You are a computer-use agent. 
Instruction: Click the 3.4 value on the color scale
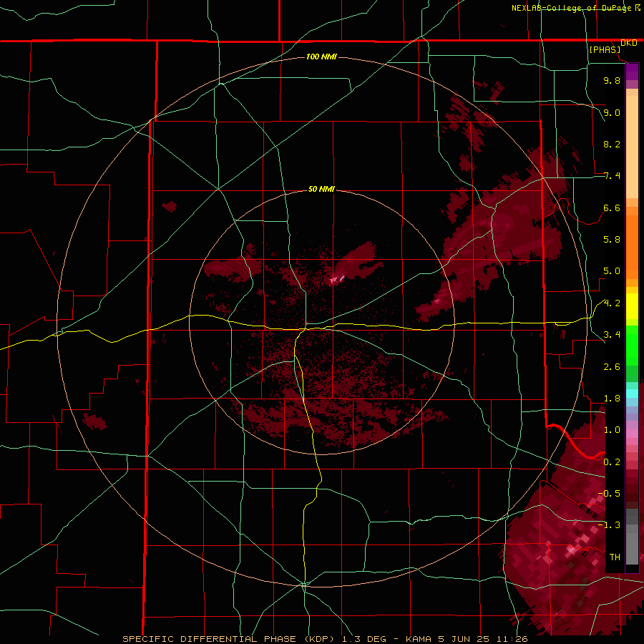point(612,335)
